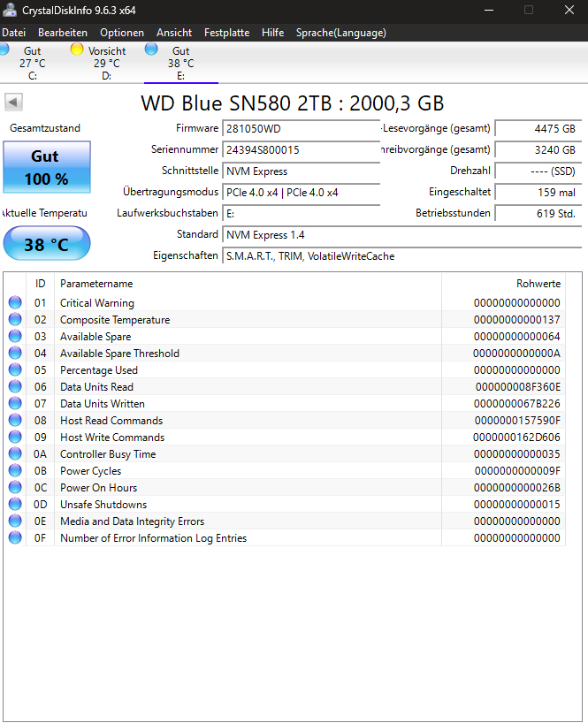
Task: Click the Betriebsstunden value 619 Std.
Action: pyautogui.click(x=538, y=214)
